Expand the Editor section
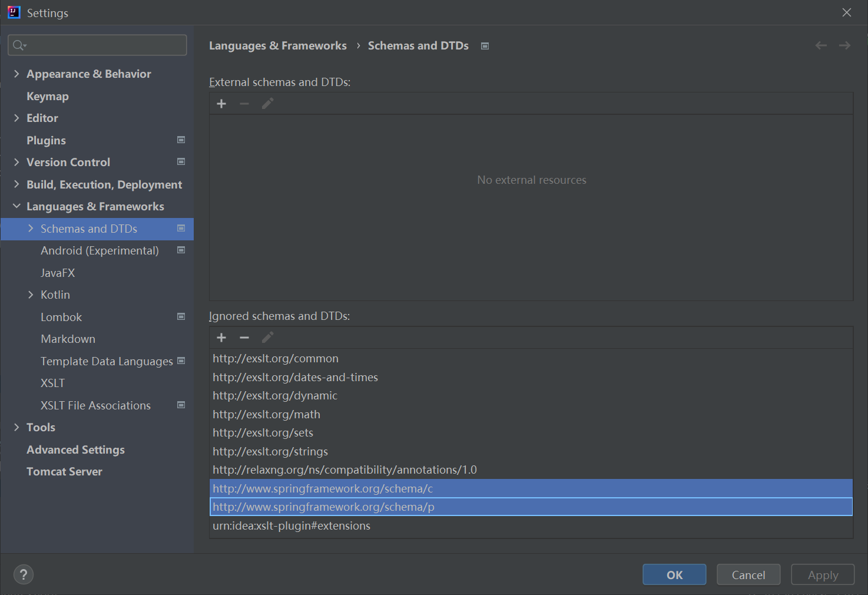 pos(16,118)
